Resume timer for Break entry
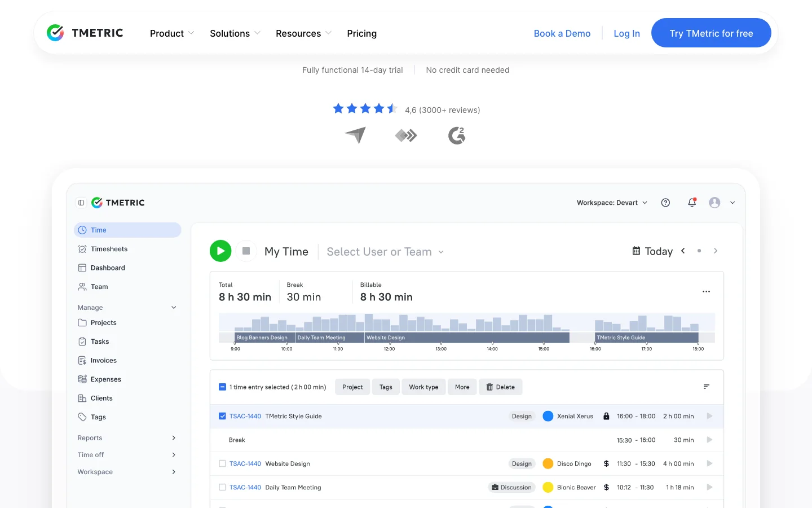 tap(709, 440)
